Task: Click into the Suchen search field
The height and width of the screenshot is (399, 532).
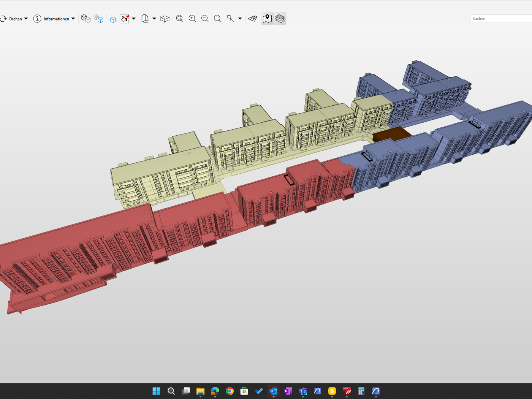Action: (501, 19)
